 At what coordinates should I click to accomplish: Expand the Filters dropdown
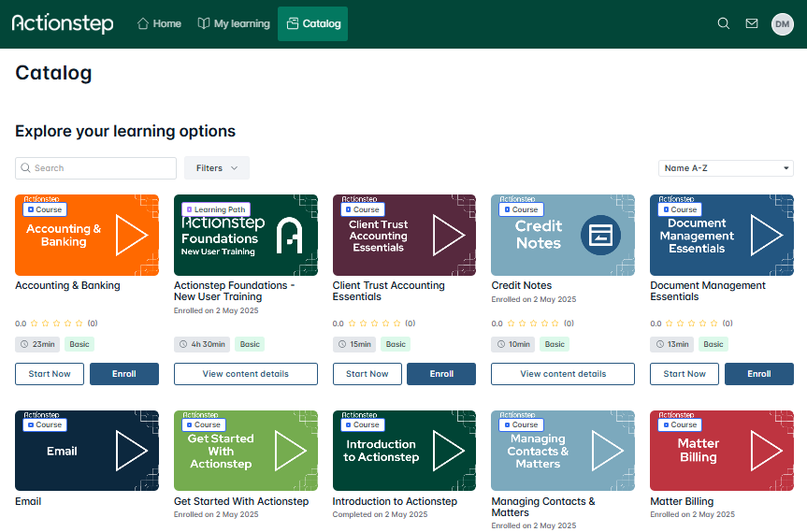pos(217,168)
